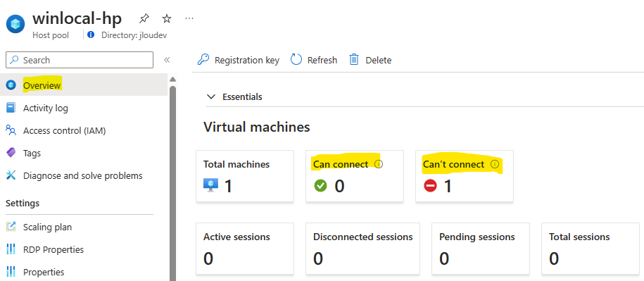Click the red blocked status icon
Image resolution: width=644 pixels, height=281 pixels.
tap(431, 186)
